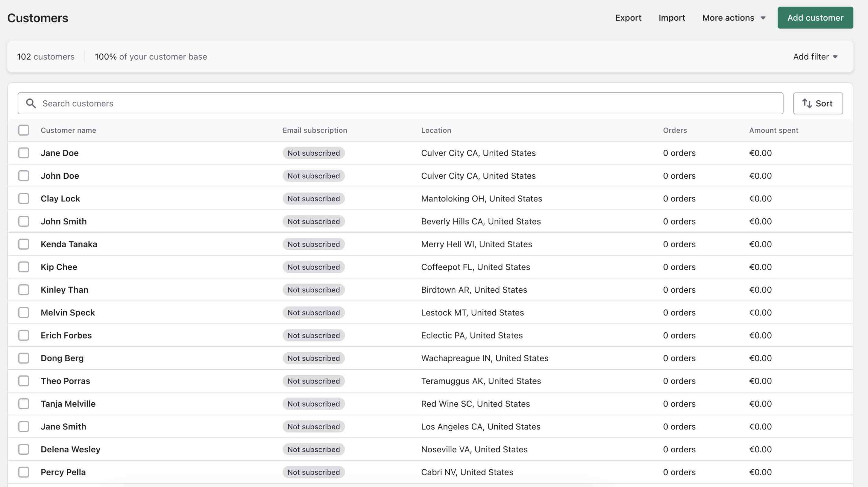The image size is (868, 487).
Task: Click the search magnifier icon
Action: pyautogui.click(x=31, y=103)
